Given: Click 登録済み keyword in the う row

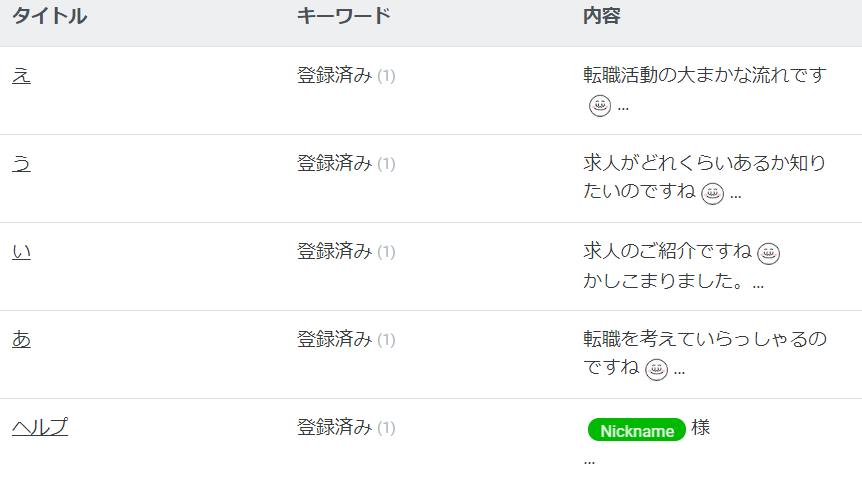Looking at the screenshot, I should (335, 163).
